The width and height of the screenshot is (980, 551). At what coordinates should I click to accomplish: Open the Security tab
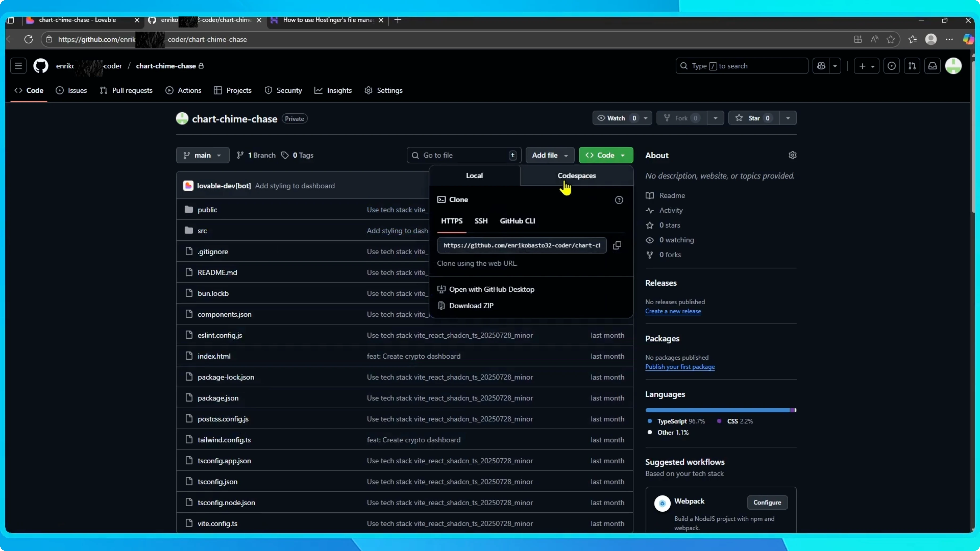283,91
